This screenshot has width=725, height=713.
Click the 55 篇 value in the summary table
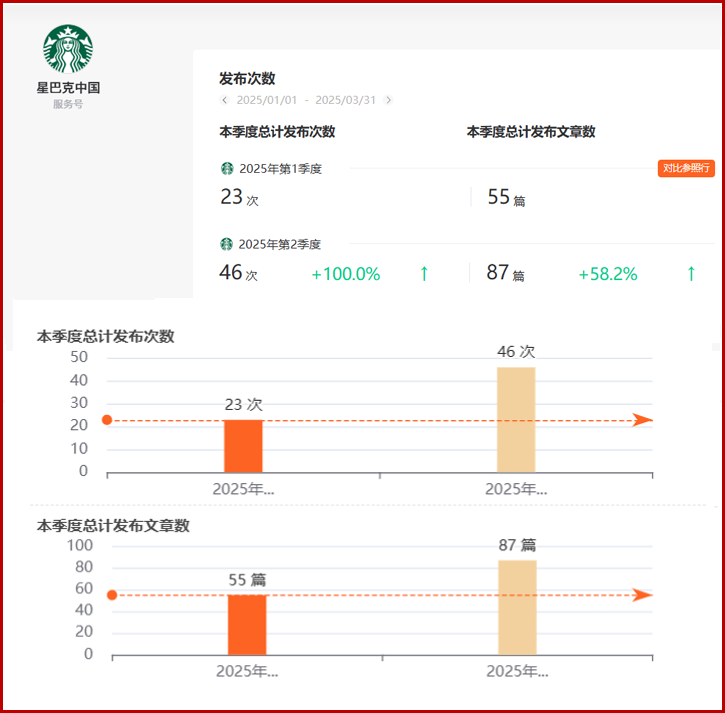pos(506,197)
